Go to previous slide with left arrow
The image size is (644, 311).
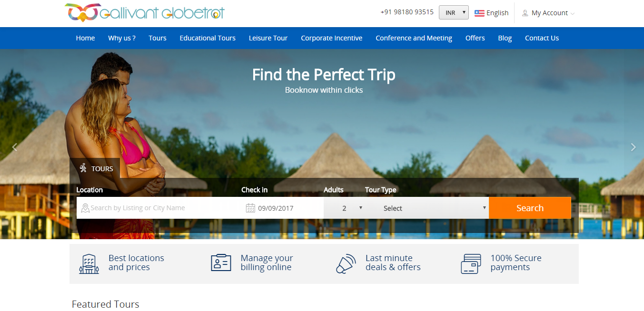click(15, 147)
